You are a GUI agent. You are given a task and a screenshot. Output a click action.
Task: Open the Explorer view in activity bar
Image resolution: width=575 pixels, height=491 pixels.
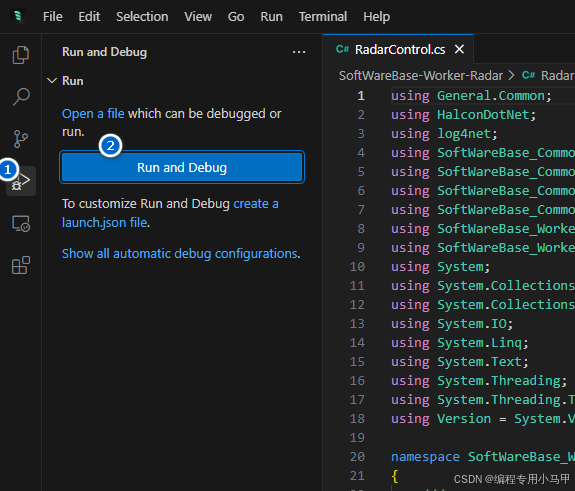(21, 55)
